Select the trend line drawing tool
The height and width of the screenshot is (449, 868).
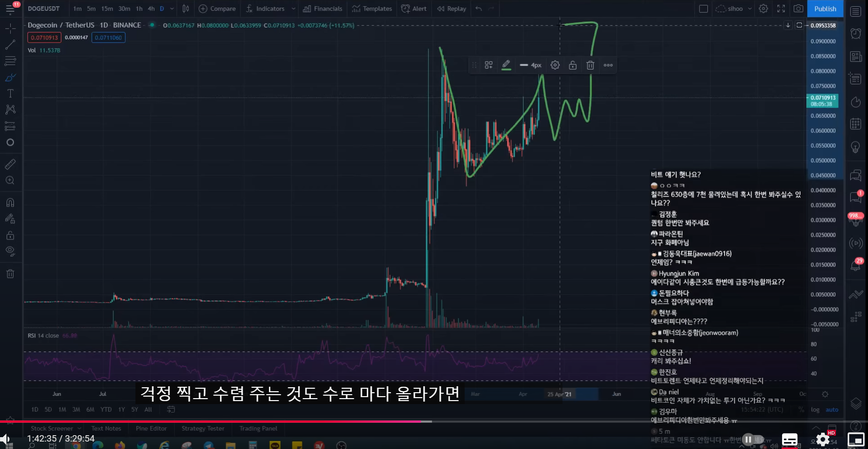tap(10, 45)
